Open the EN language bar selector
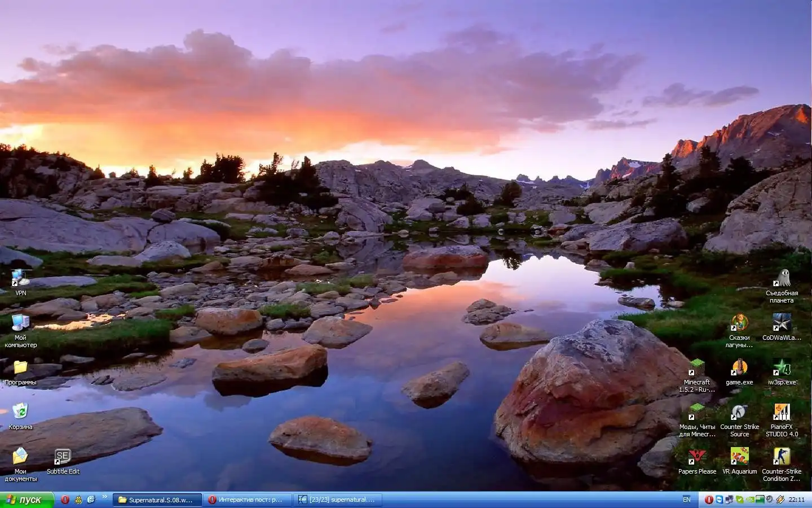The image size is (812, 508). tap(686, 500)
